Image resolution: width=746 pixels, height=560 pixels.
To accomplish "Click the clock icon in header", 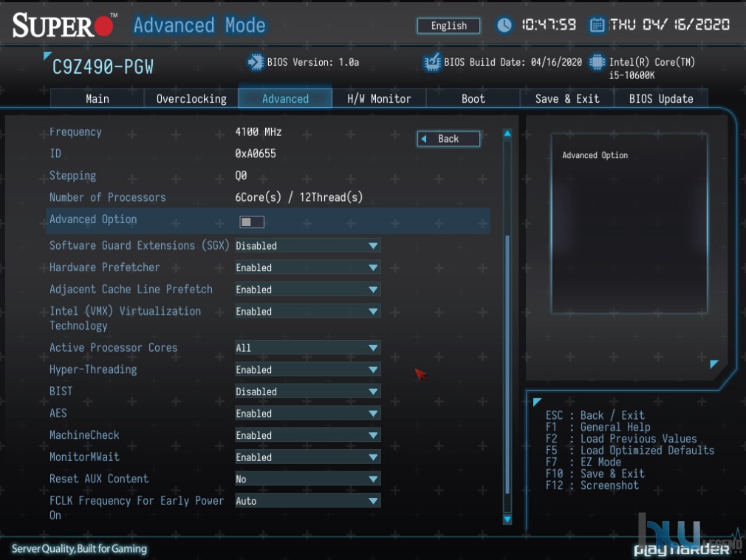I will (x=504, y=24).
